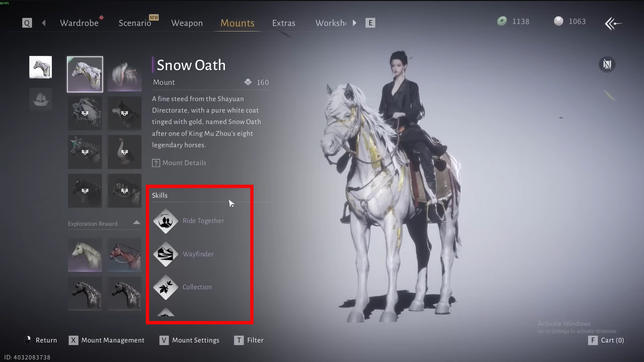Open the Scenario tab
The height and width of the screenshot is (362, 644).
click(135, 23)
